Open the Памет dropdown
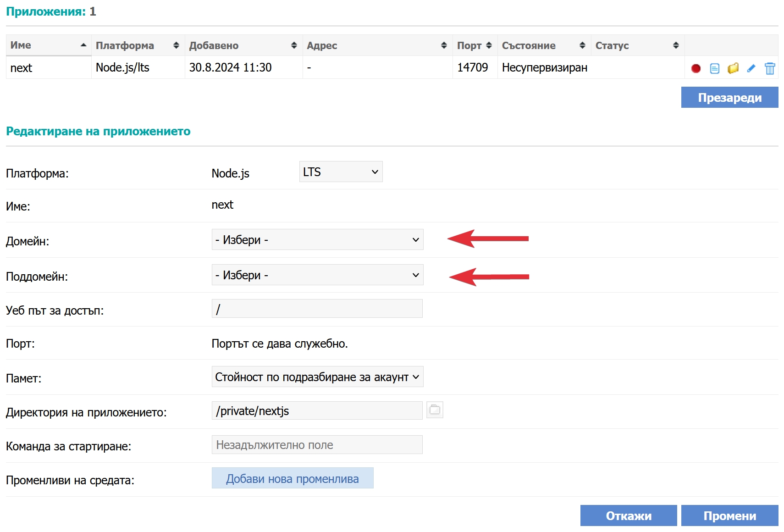 click(317, 377)
